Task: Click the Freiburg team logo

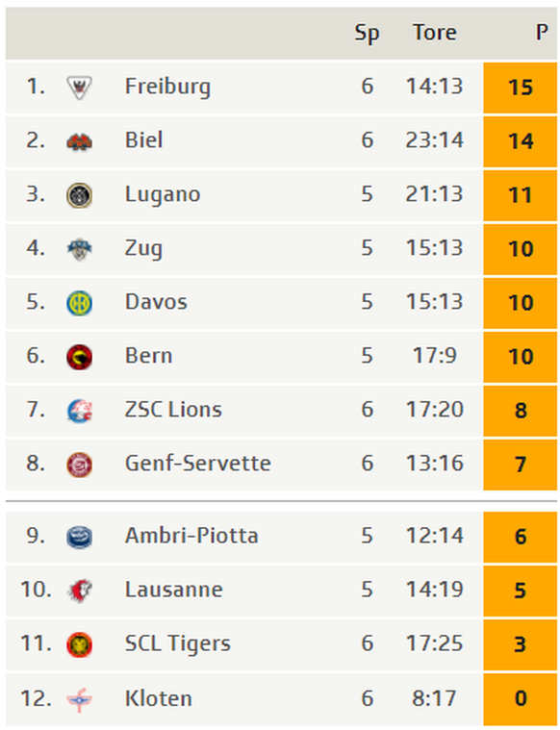Action: [79, 88]
